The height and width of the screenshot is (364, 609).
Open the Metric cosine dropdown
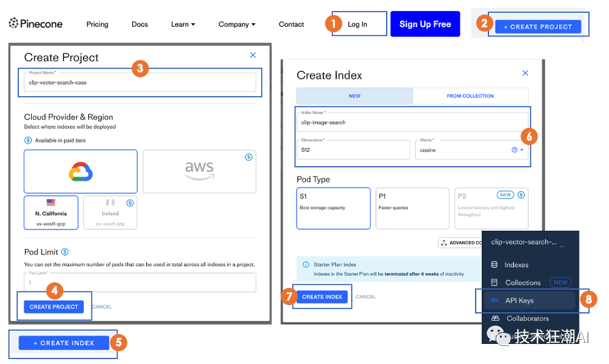coord(471,150)
